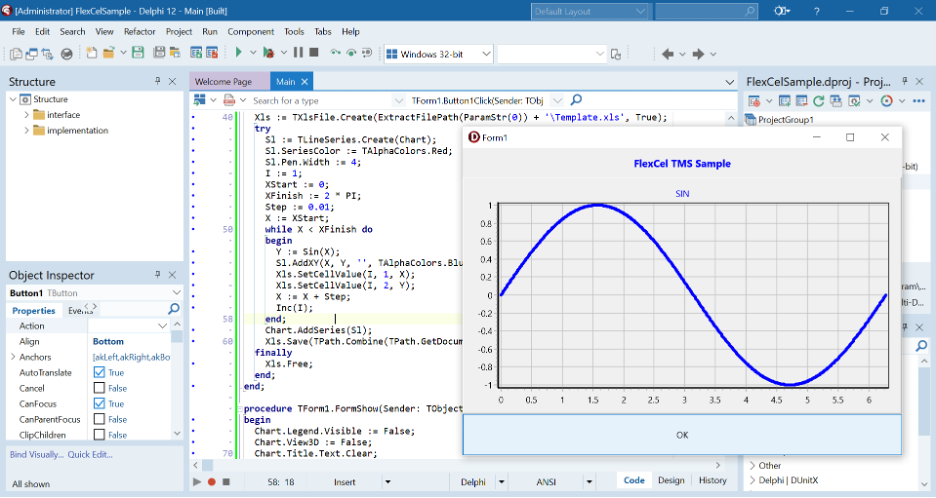Screen dimensions: 936x498
Task: Expand the Anchors property
Action: (13, 356)
